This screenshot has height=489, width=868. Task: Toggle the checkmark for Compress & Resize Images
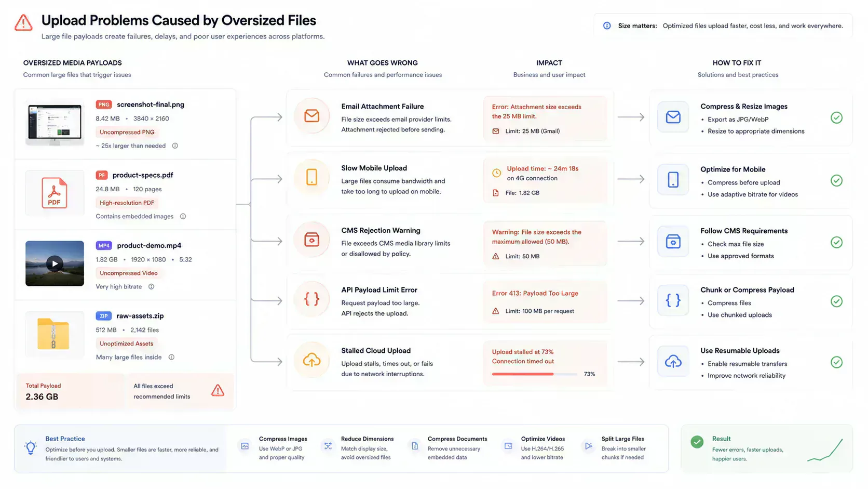click(x=836, y=118)
